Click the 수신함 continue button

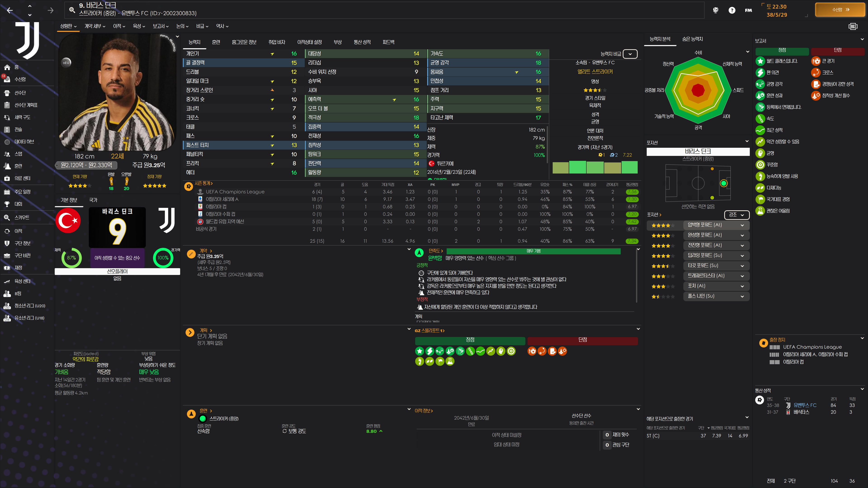pos(840,10)
